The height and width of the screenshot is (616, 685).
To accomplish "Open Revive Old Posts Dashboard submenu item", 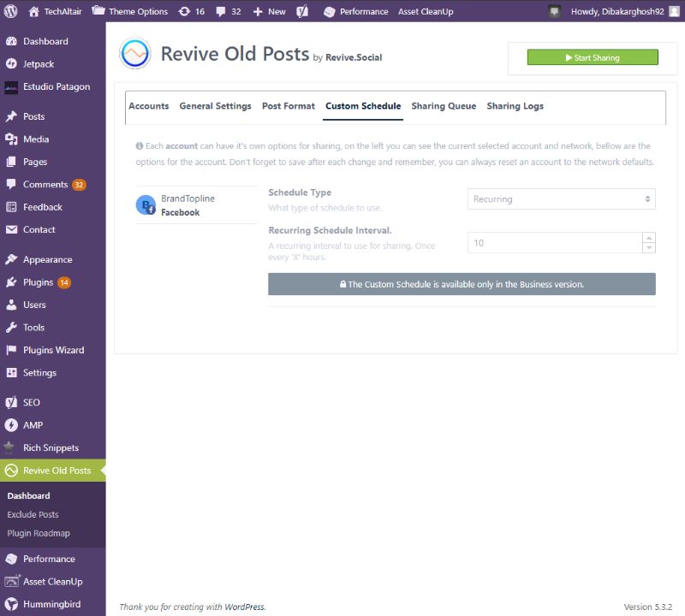I will 28,496.
